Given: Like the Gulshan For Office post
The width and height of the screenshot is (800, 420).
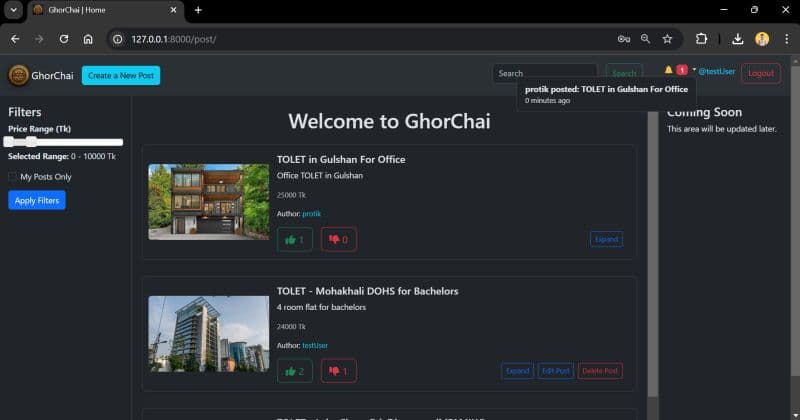Looking at the screenshot, I should (x=294, y=239).
